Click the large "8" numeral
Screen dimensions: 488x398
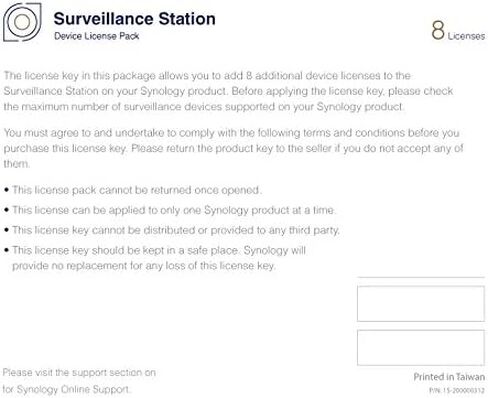438,30
